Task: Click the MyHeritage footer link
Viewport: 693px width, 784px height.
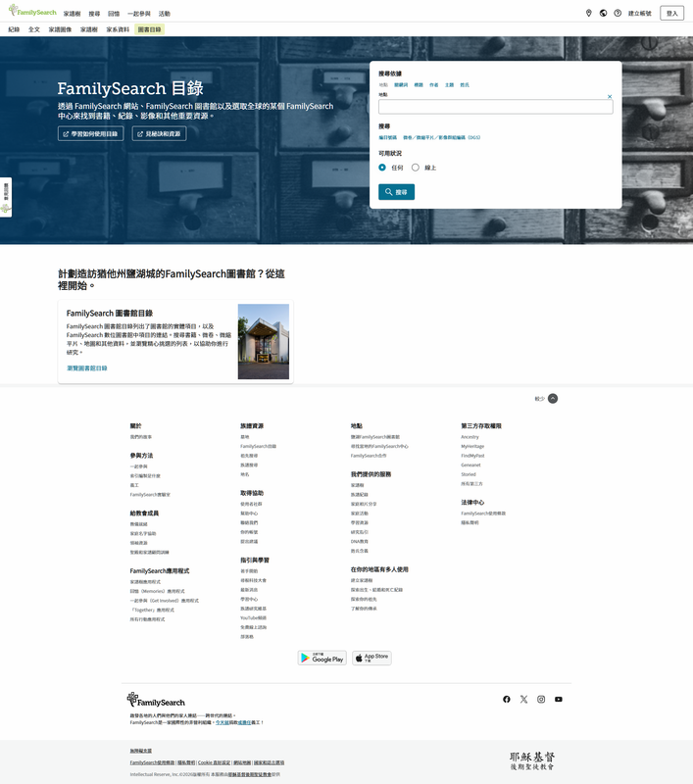Action: (472, 447)
